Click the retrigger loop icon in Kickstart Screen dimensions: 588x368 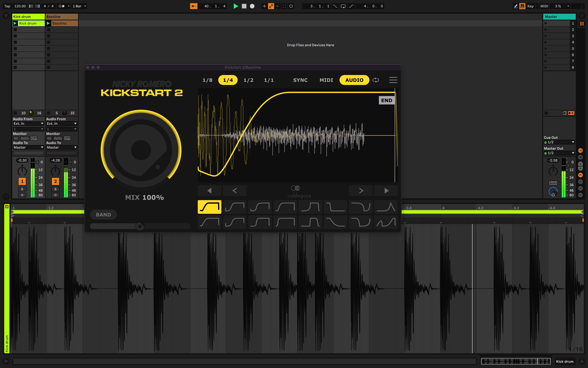[376, 80]
